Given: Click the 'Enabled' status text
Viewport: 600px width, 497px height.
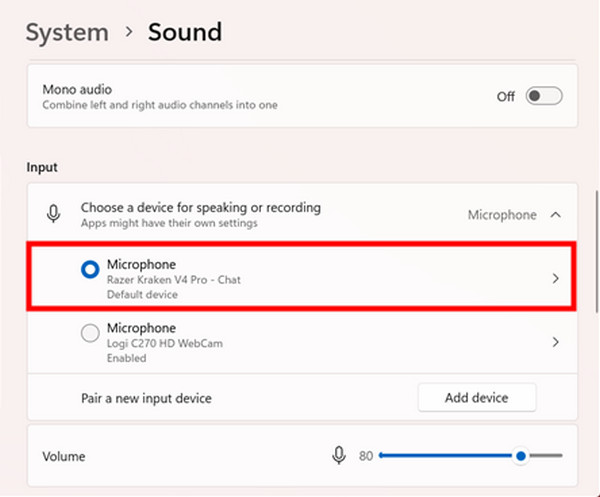Looking at the screenshot, I should [127, 358].
